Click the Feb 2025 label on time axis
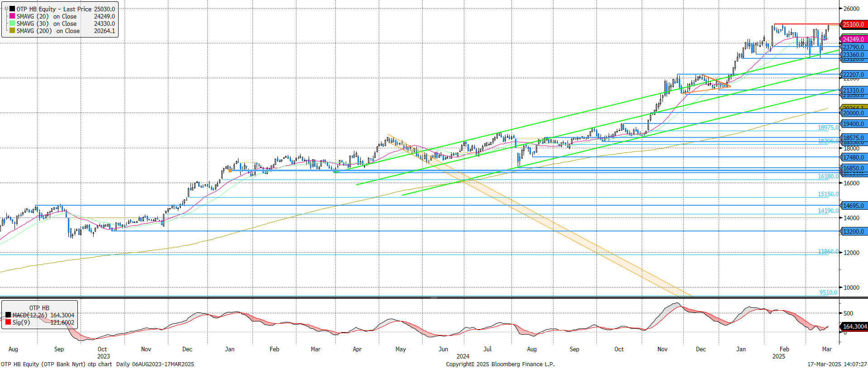868x368 pixels. [784, 349]
